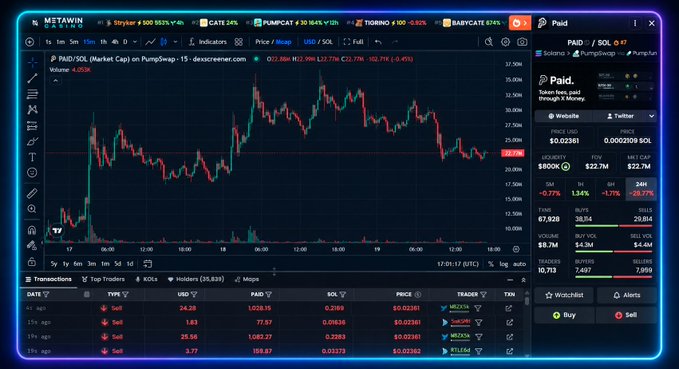Viewport: 679px width, 369px height.
Task: Click the add symbol plus icon
Action: pyautogui.click(x=30, y=42)
